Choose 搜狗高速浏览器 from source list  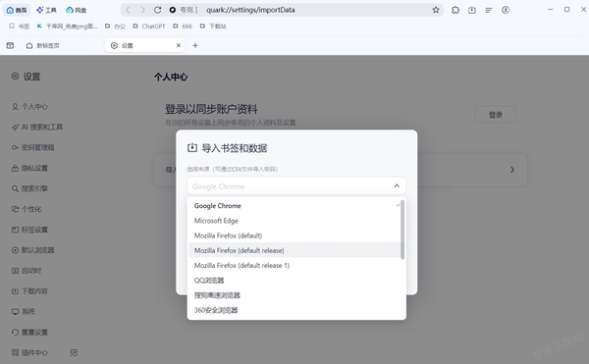[x=294, y=295]
